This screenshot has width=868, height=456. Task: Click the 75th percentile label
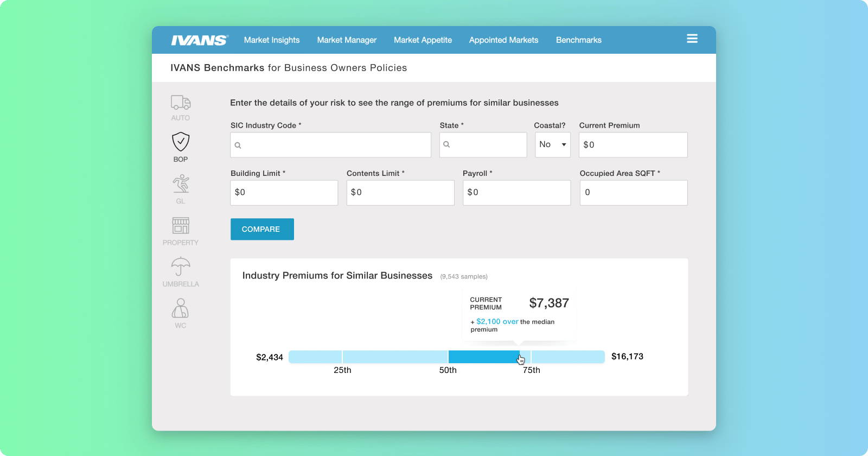coord(532,370)
